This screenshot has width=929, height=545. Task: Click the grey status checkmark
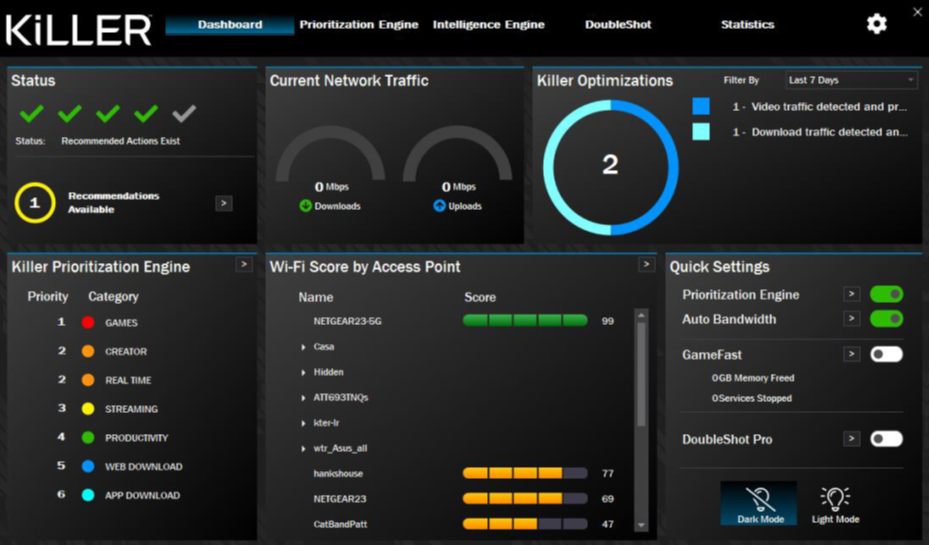tap(184, 113)
